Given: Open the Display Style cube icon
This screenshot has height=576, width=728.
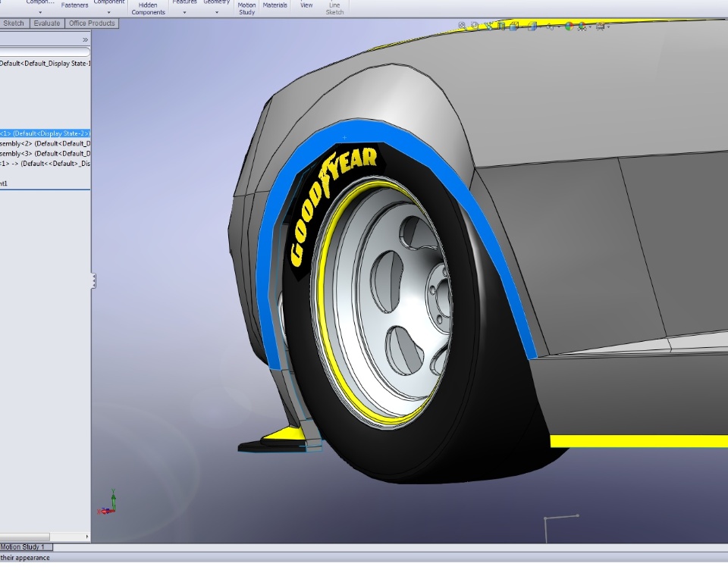Looking at the screenshot, I should pos(532,27).
